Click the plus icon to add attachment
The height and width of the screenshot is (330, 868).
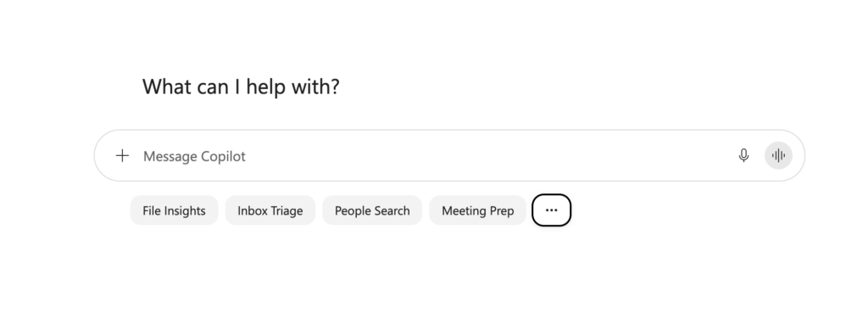(x=122, y=155)
